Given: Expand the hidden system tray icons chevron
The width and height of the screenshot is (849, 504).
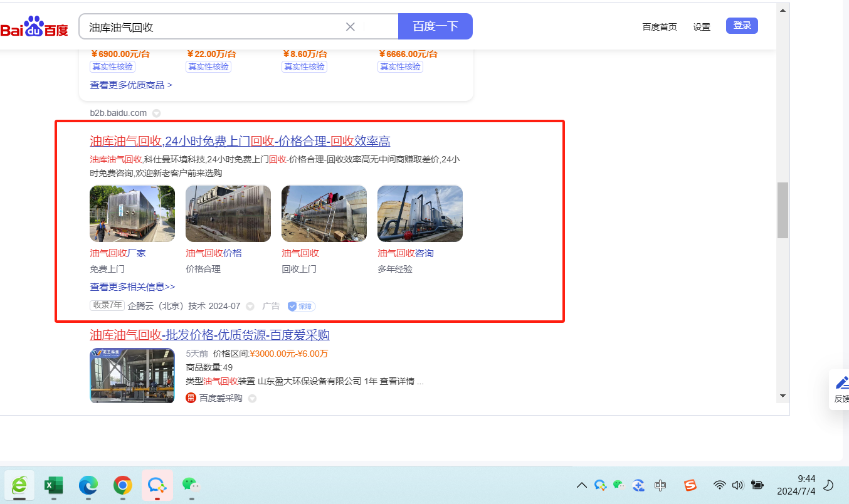Looking at the screenshot, I should [x=581, y=485].
